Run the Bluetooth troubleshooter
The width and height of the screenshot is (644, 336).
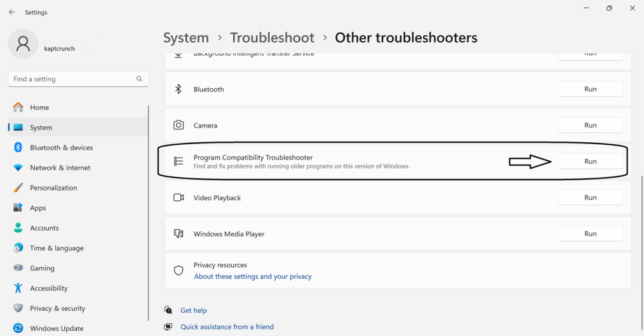590,89
